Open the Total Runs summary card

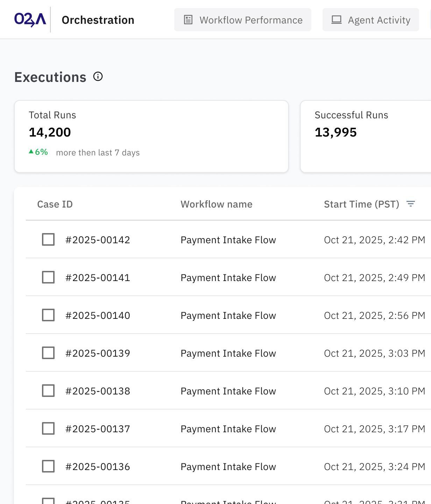[151, 136]
